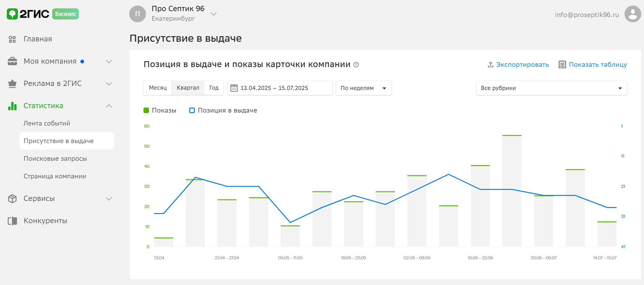The width and height of the screenshot is (644, 285).
Task: Expand the company selector chevron
Action: pyautogui.click(x=214, y=14)
